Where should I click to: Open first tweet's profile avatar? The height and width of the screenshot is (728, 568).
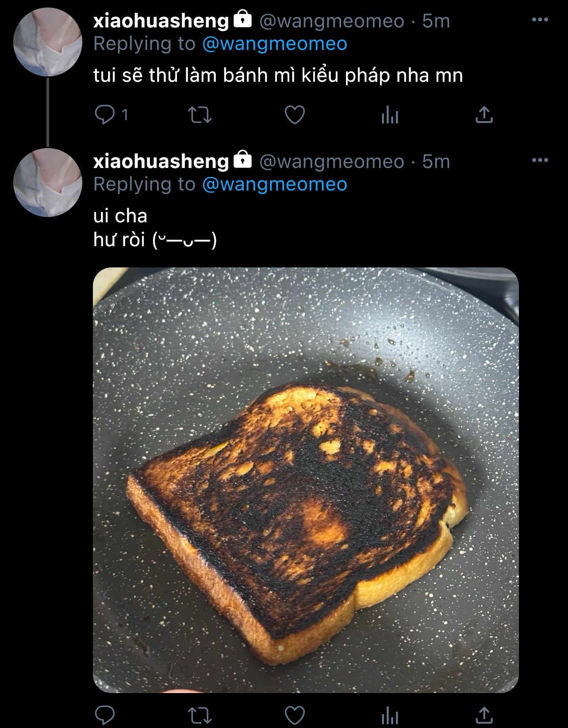(x=48, y=42)
